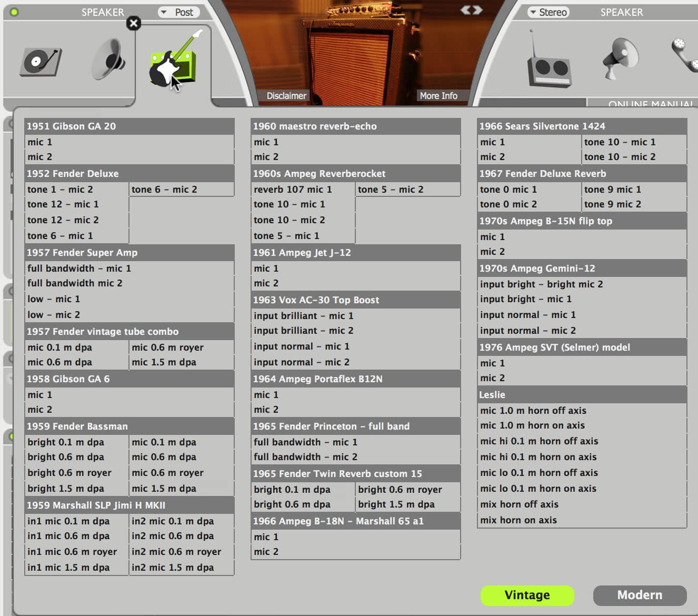Select mic 1 under 1951 Gibson GA 20

(x=129, y=142)
